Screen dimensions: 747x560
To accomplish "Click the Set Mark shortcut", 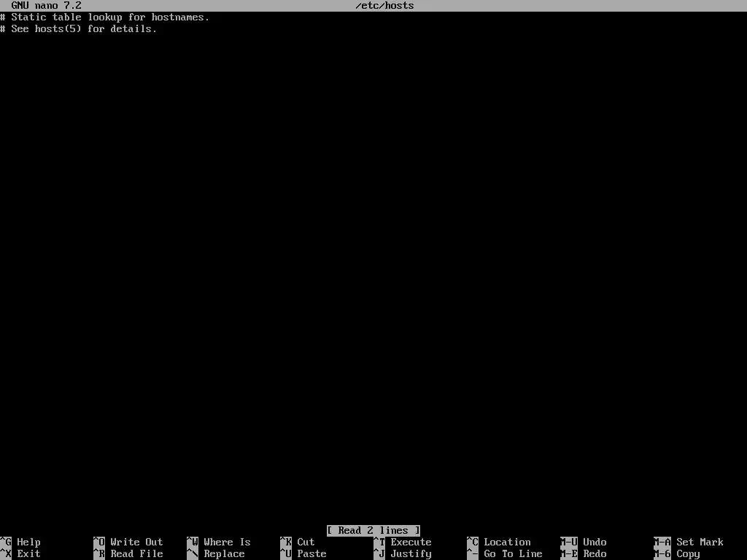I will tap(700, 542).
